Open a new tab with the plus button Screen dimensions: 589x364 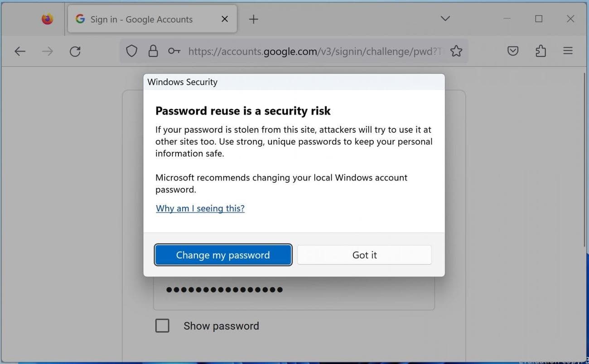click(253, 19)
